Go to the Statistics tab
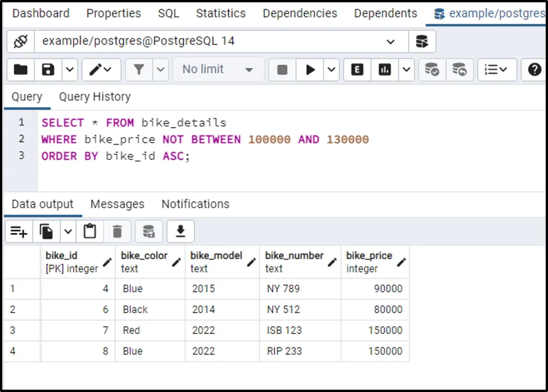548x392 pixels. [x=221, y=13]
